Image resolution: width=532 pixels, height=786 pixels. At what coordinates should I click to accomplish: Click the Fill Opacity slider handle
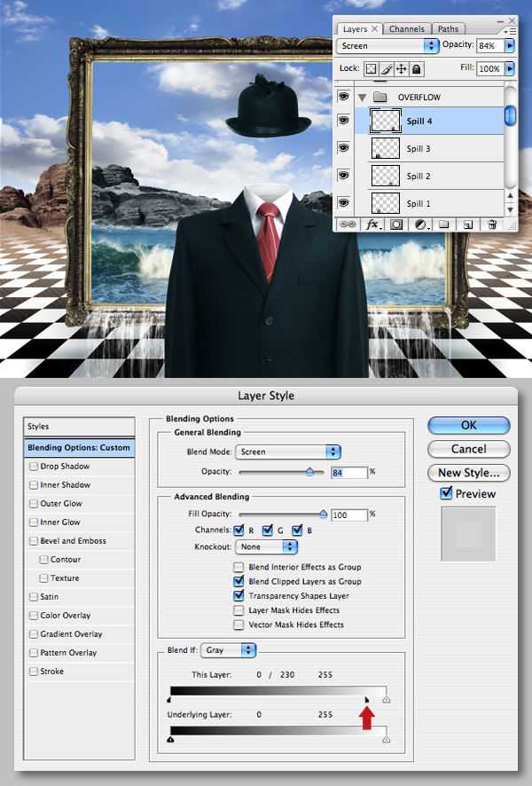coord(323,514)
